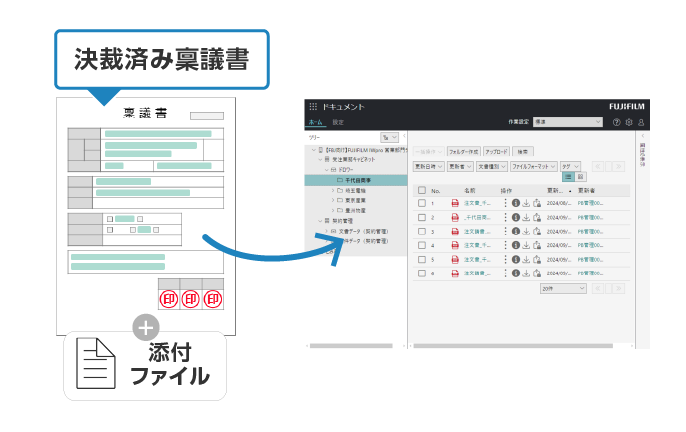Open the settings gear icon in header

coord(629,123)
